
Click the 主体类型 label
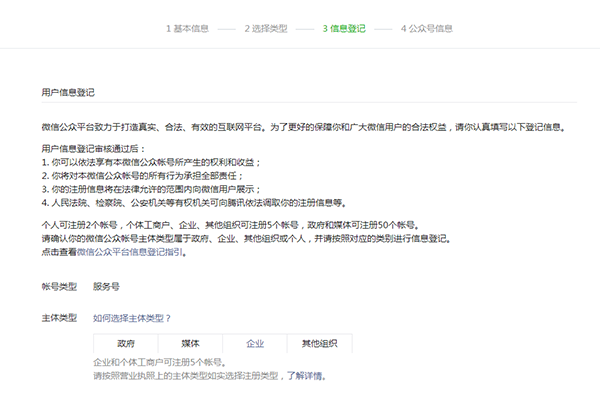pyautogui.click(x=59, y=318)
